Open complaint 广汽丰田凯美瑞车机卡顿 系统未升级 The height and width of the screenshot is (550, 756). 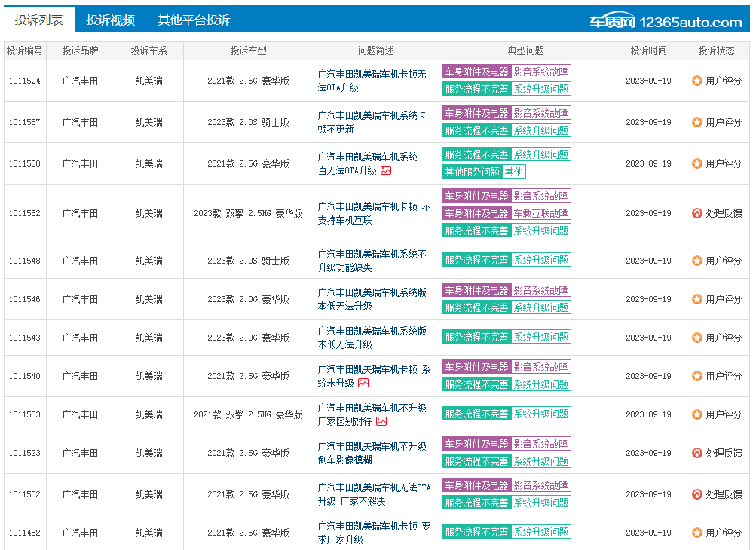374,376
